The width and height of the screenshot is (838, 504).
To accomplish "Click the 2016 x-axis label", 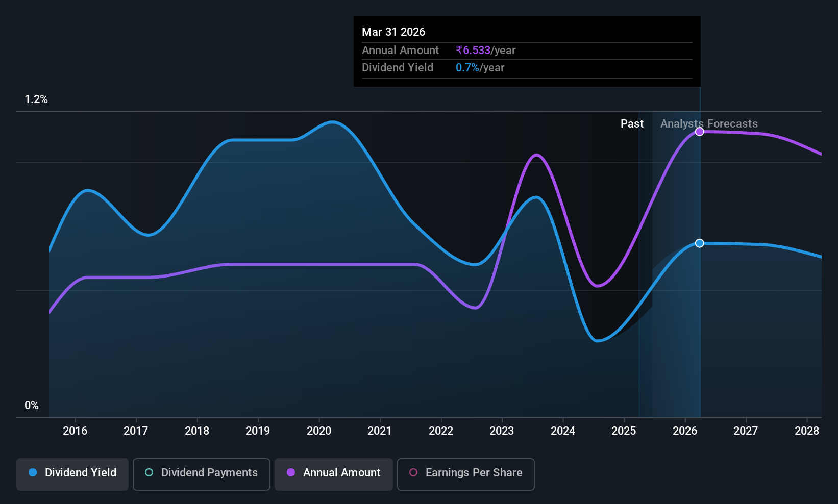I will (75, 431).
